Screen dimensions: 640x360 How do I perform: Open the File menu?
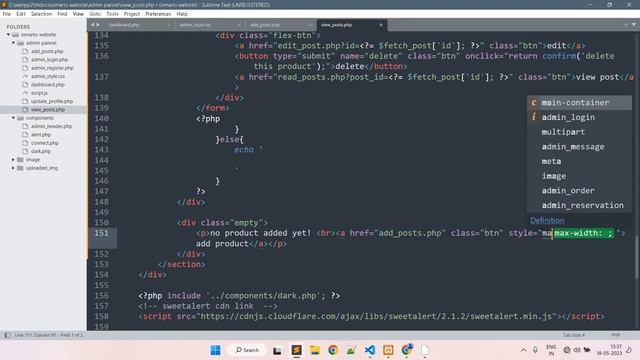point(7,14)
